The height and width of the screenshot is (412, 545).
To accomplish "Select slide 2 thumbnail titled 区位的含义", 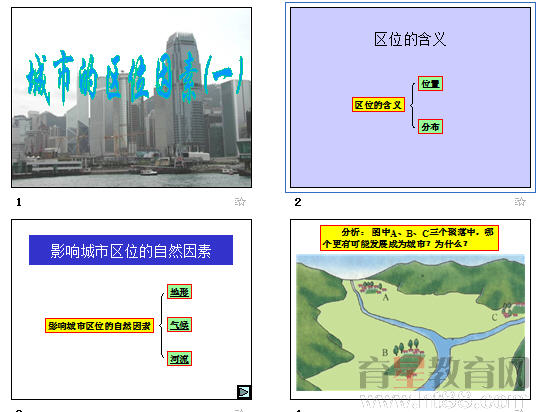I will pyautogui.click(x=410, y=97).
